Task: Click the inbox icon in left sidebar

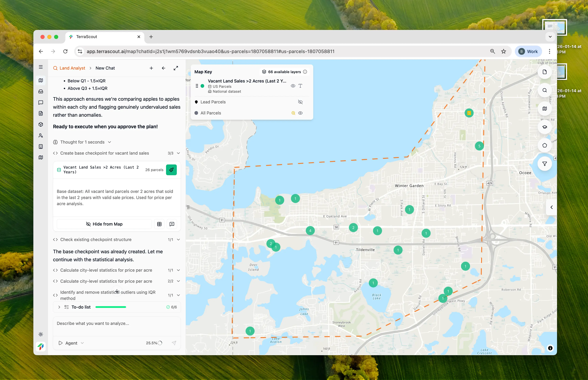Action: click(41, 92)
